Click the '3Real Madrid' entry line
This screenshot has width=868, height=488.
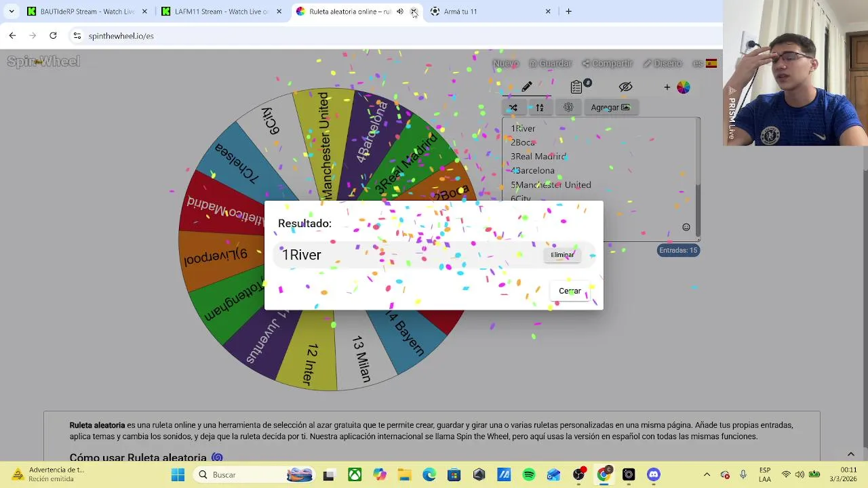point(538,157)
